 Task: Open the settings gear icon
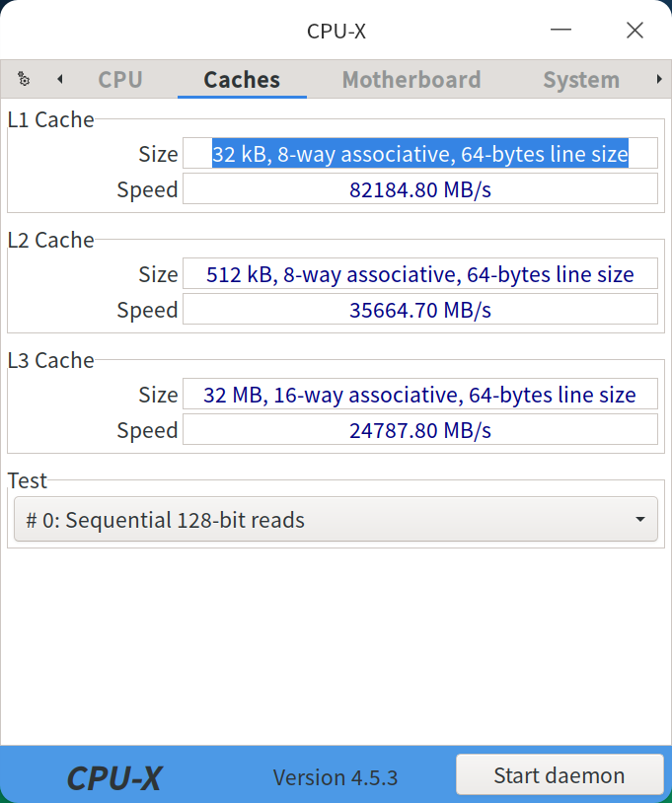click(x=24, y=79)
